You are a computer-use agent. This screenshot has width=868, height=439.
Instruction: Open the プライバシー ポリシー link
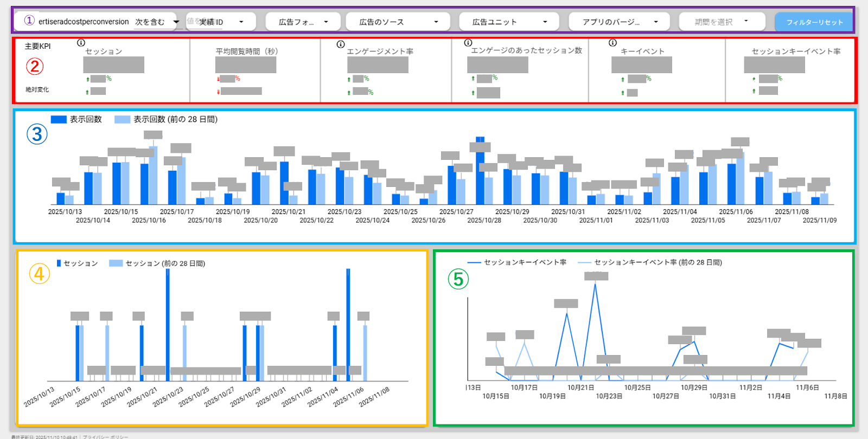(106, 437)
